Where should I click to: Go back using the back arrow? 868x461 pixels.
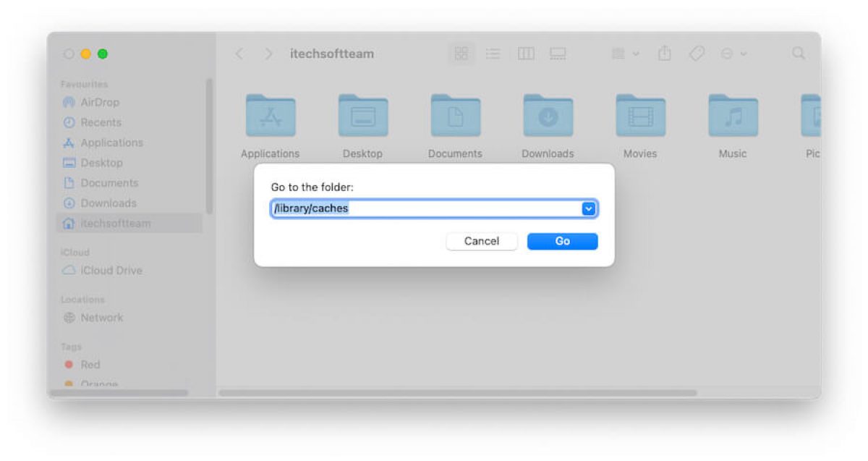239,53
